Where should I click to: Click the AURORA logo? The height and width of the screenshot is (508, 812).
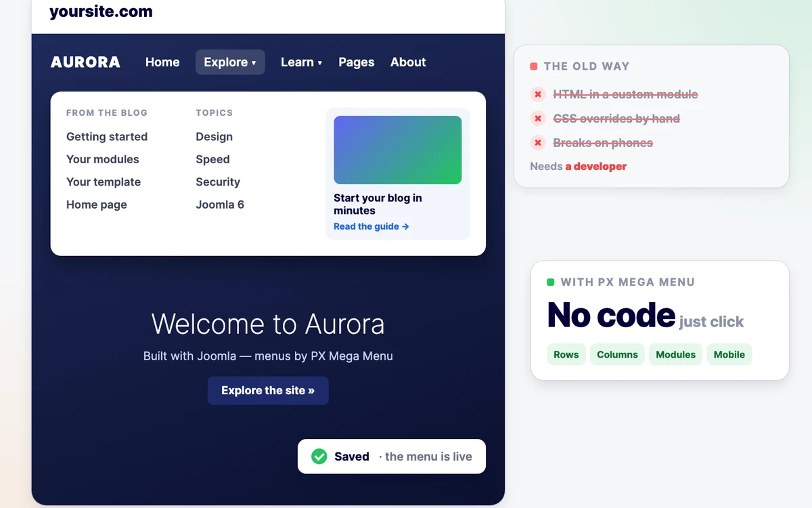coord(85,62)
